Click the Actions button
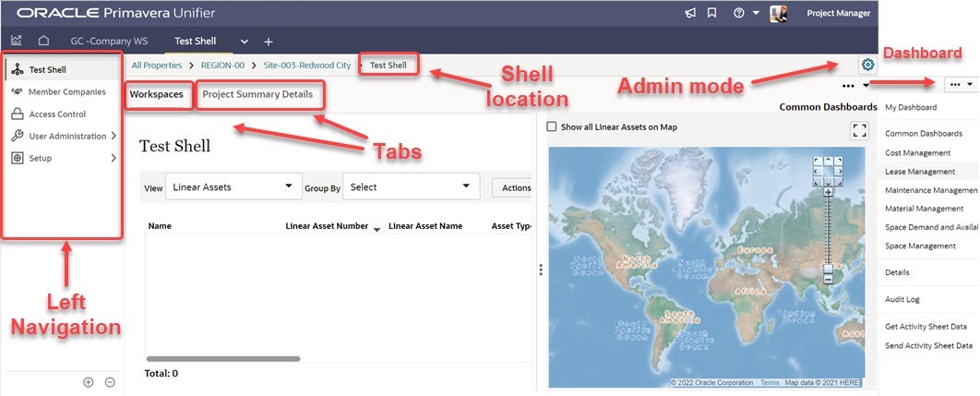The width and height of the screenshot is (980, 396). point(512,187)
